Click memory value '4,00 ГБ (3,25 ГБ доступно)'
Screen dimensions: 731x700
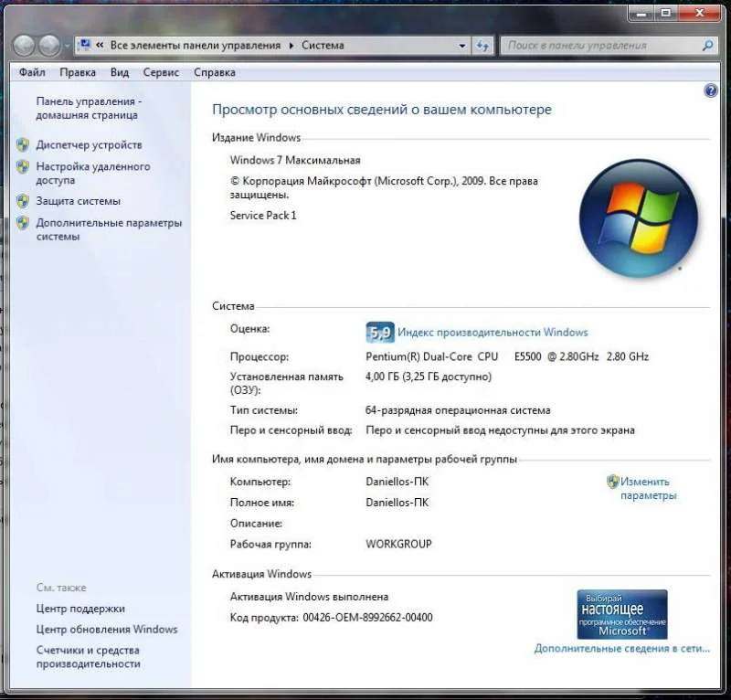[429, 377]
